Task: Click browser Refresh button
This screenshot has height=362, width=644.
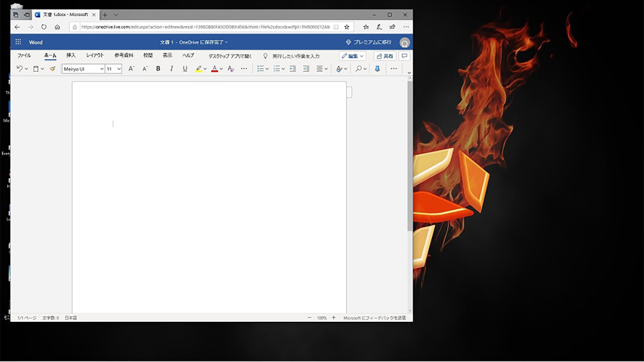Action: [44, 26]
